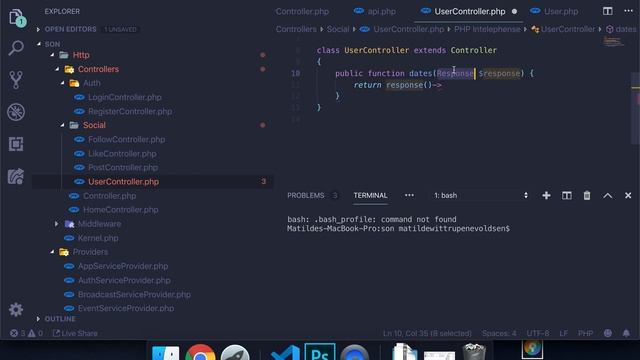Click the feedback smiley in the status bar
The width and height of the screenshot is (640, 360).
608,333
